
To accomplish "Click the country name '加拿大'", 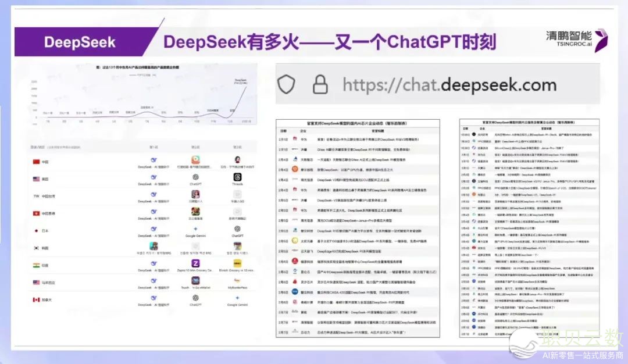I will (x=47, y=300).
